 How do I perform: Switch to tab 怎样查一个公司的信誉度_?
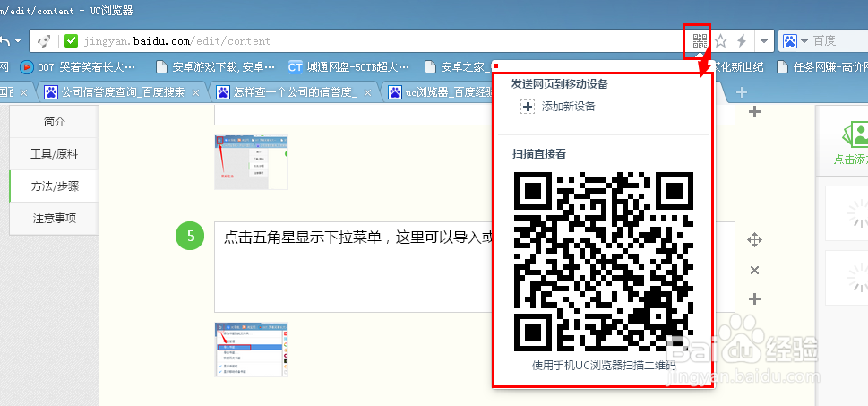tap(288, 92)
